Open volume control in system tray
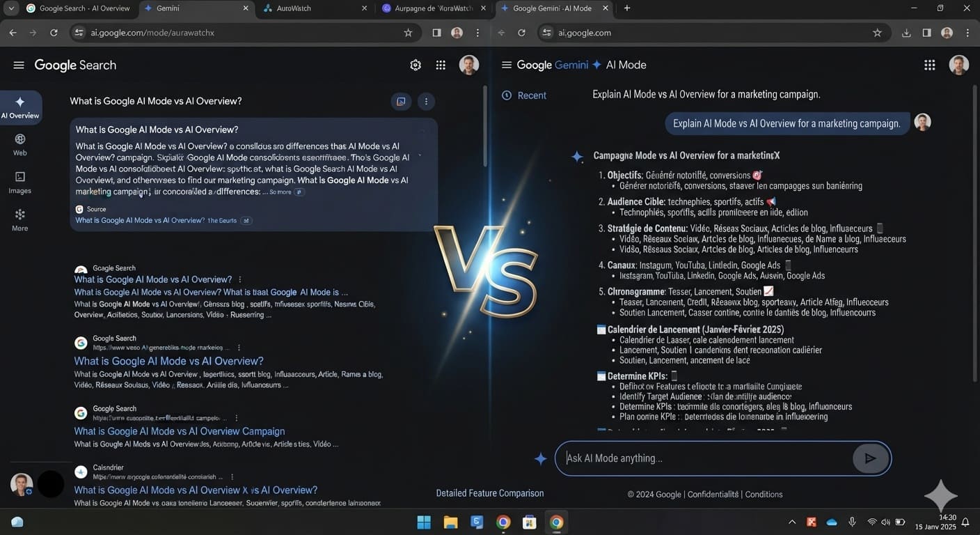This screenshot has width=980, height=535. 885,522
